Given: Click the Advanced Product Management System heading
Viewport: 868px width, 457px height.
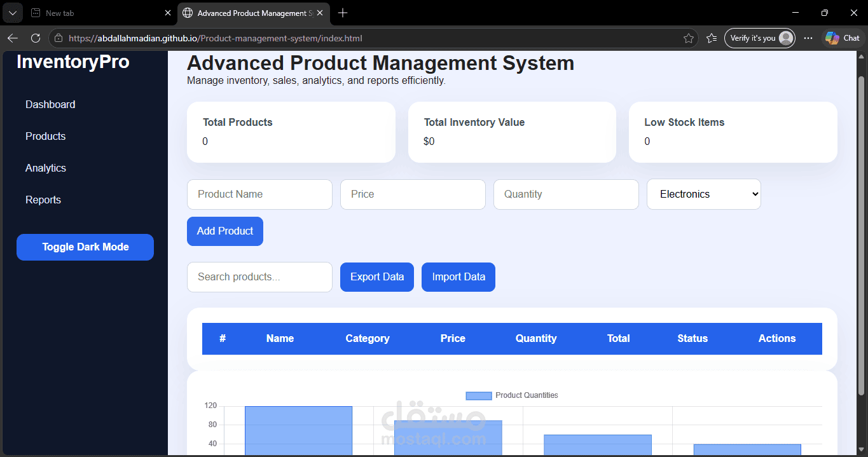Looking at the screenshot, I should point(380,63).
